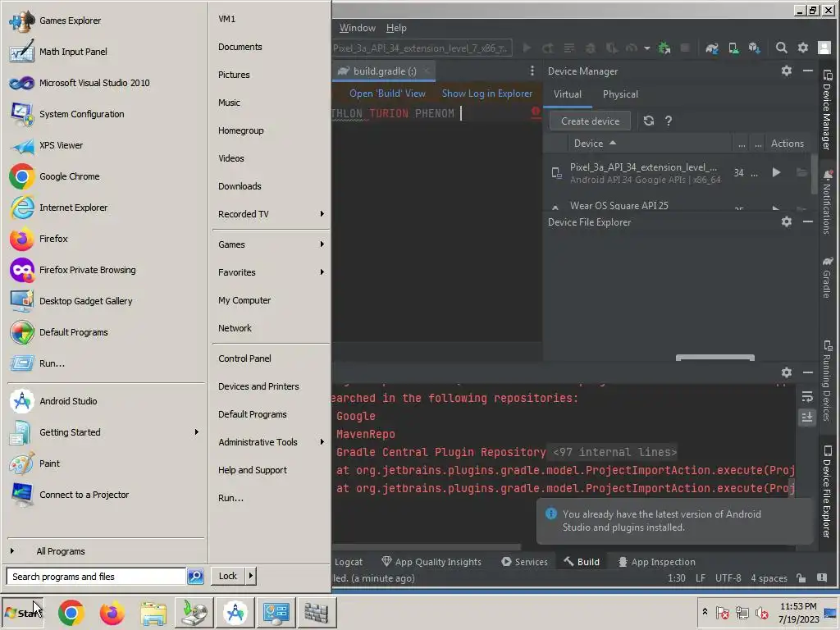Click the Sync Project with Gradle Files icon
This screenshot has width=840, height=630.
[x=711, y=48]
